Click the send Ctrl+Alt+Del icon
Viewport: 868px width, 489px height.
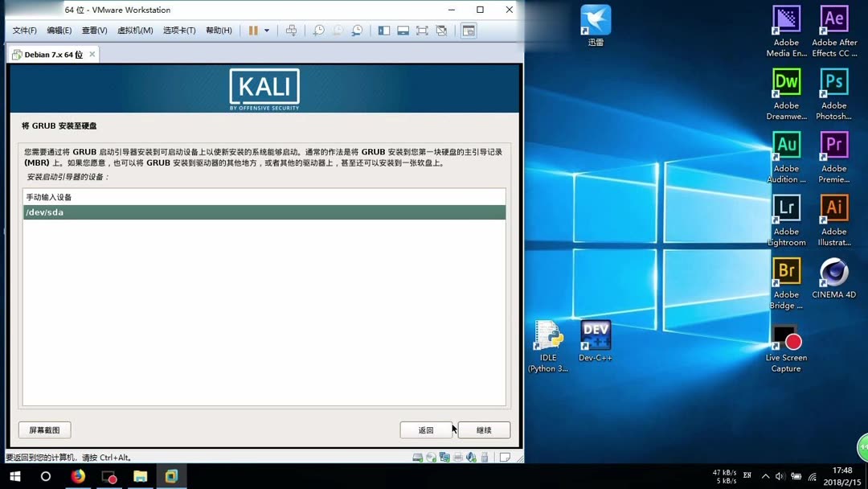click(x=292, y=30)
